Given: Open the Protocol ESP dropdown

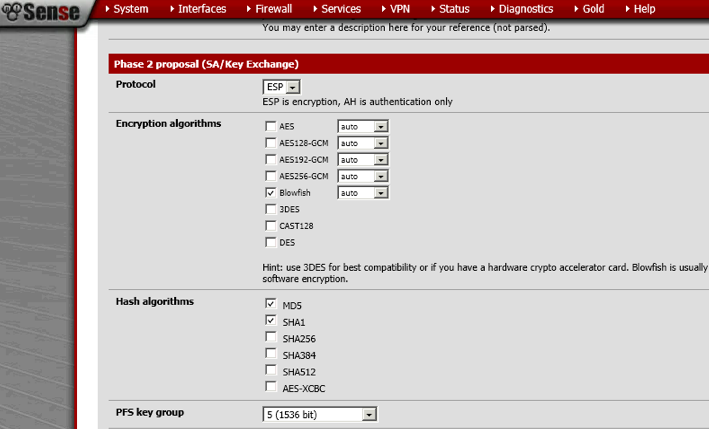Looking at the screenshot, I should 281,87.
